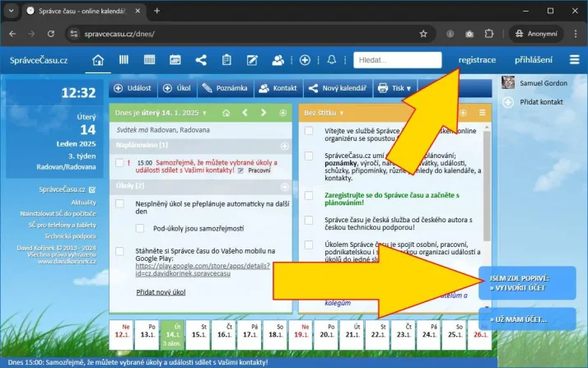
Task: Check the 15:00 scheduled event checkbox
Action: [x=120, y=163]
